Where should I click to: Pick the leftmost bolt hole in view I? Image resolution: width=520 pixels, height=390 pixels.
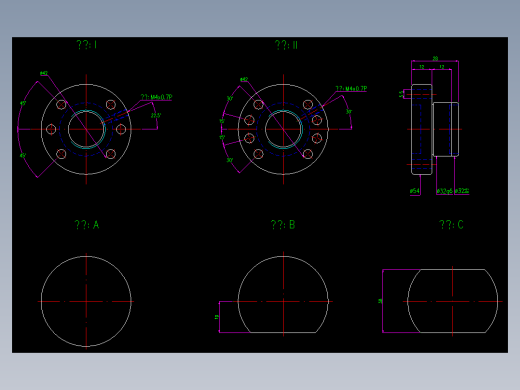click(51, 129)
